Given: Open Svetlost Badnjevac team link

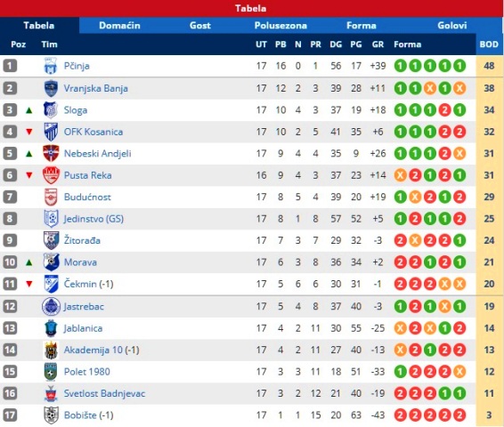Looking at the screenshot, I should [x=104, y=393].
